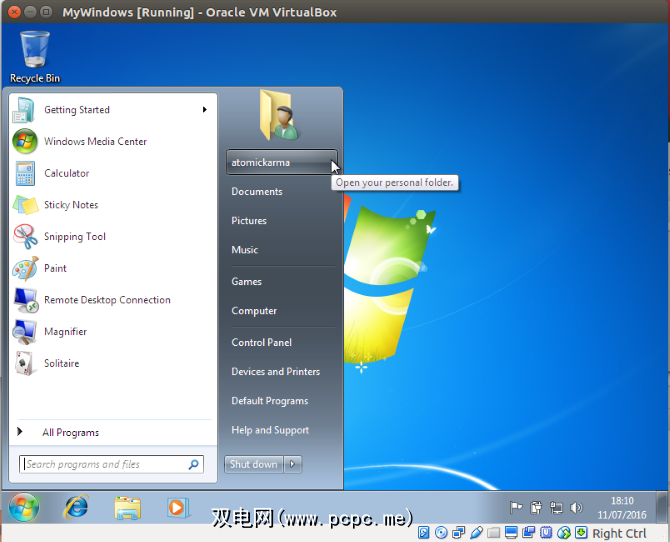The image size is (670, 542).
Task: Focus the Search programs and files box
Action: click(x=111, y=464)
